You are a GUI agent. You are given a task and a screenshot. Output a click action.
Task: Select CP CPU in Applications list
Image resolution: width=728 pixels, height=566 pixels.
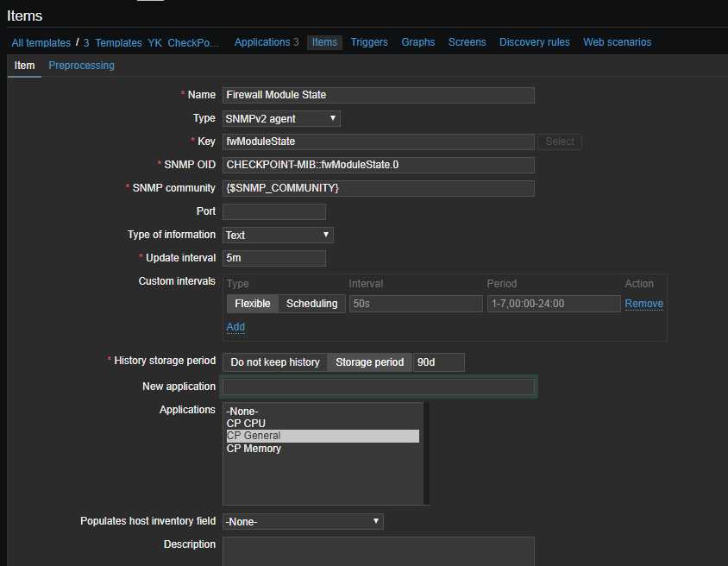tap(246, 424)
